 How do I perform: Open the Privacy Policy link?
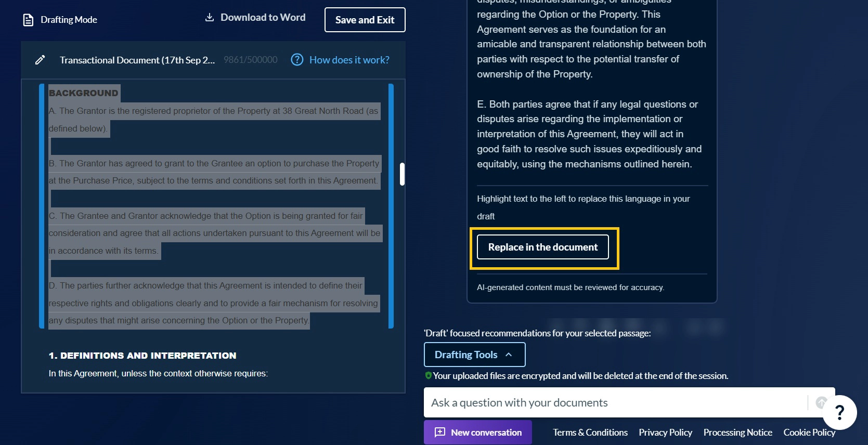(665, 433)
